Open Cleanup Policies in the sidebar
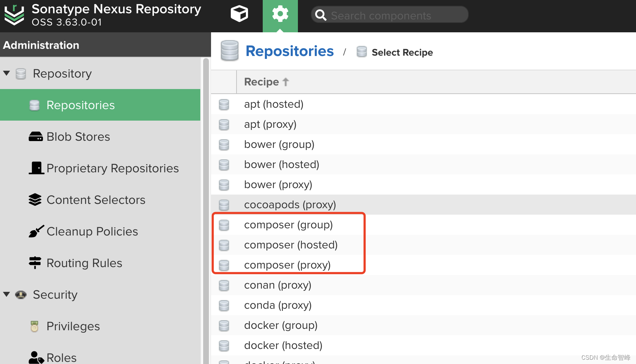The width and height of the screenshot is (636, 364). 100,231
